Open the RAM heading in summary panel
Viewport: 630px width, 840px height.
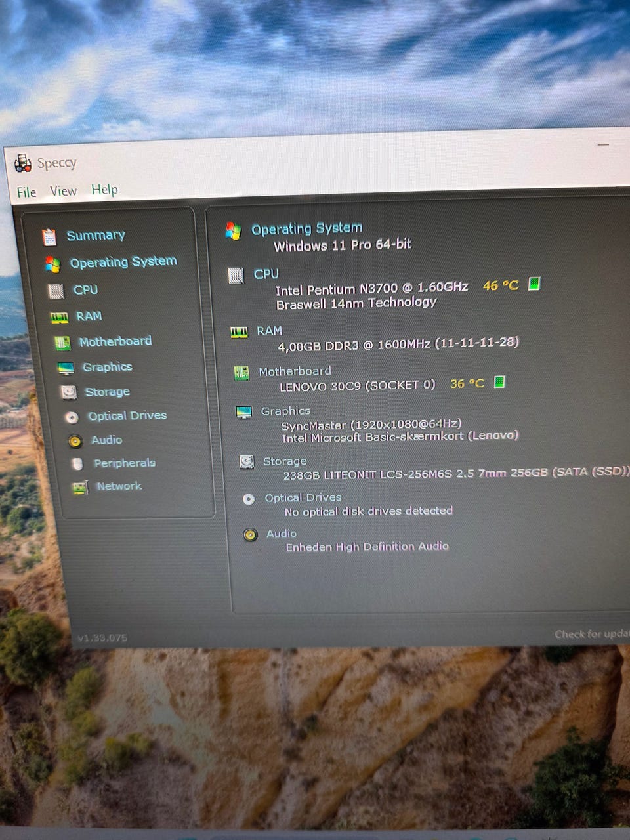[269, 331]
